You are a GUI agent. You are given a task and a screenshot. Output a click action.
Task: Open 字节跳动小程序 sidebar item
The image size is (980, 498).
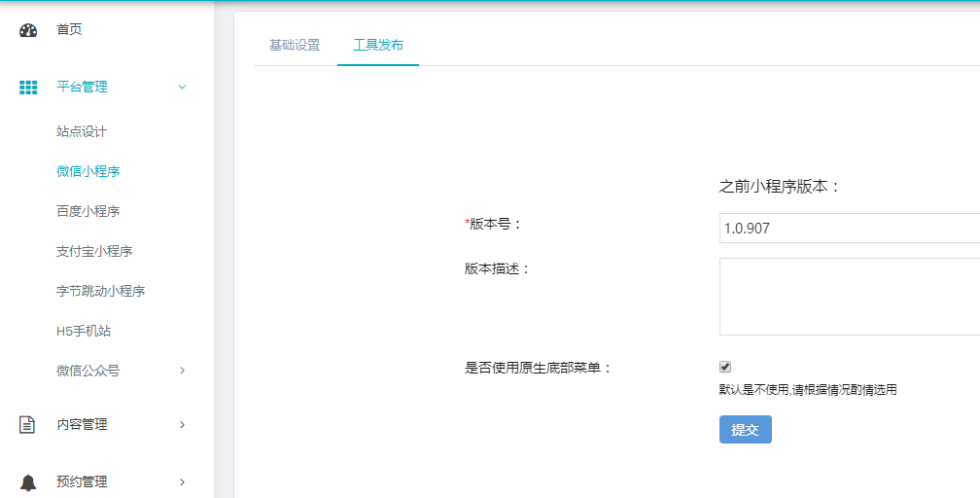[101, 291]
